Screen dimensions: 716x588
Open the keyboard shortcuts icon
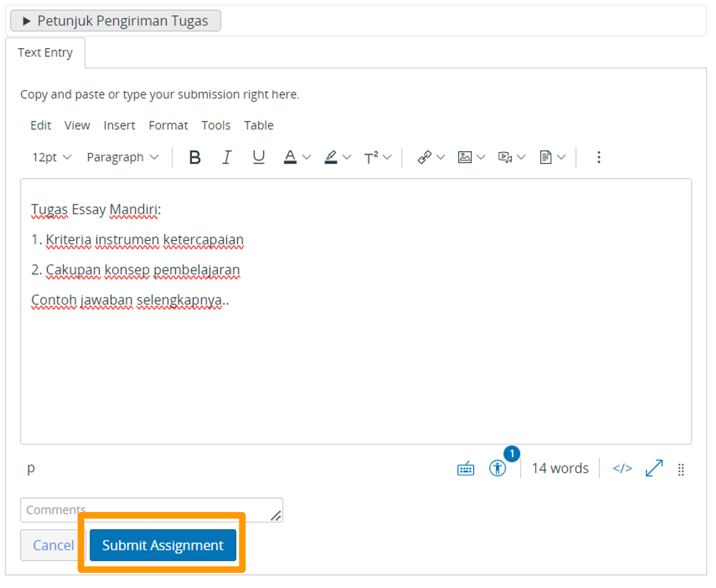(x=465, y=469)
